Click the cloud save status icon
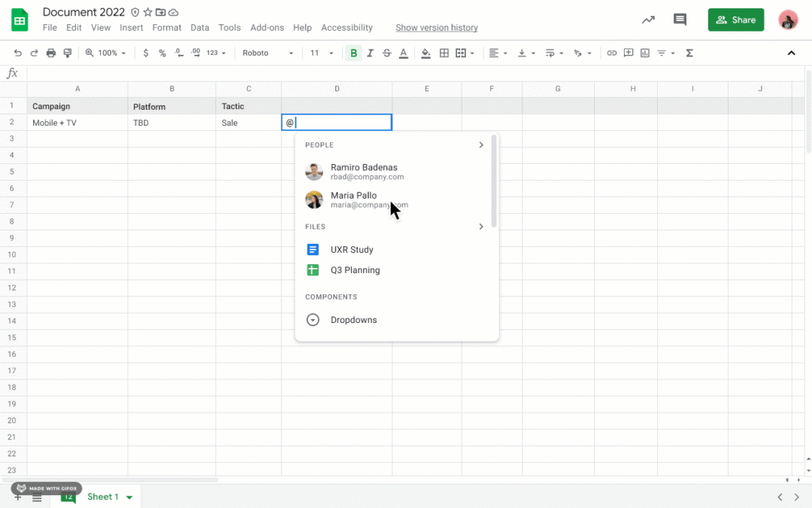Viewport: 812px width, 508px height. click(x=174, y=12)
